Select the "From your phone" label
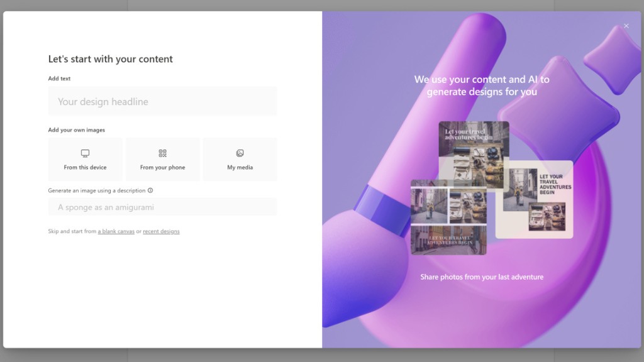This screenshot has height=362, width=644. (162, 168)
